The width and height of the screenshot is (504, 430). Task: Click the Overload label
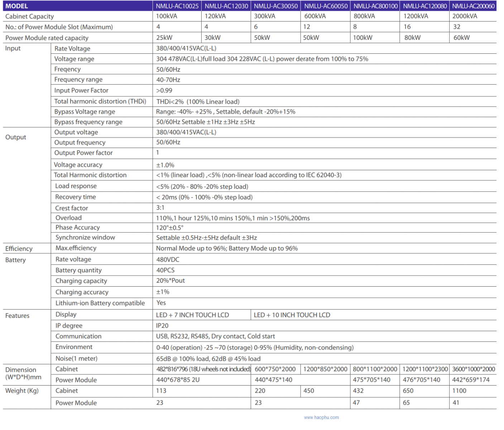tap(68, 218)
